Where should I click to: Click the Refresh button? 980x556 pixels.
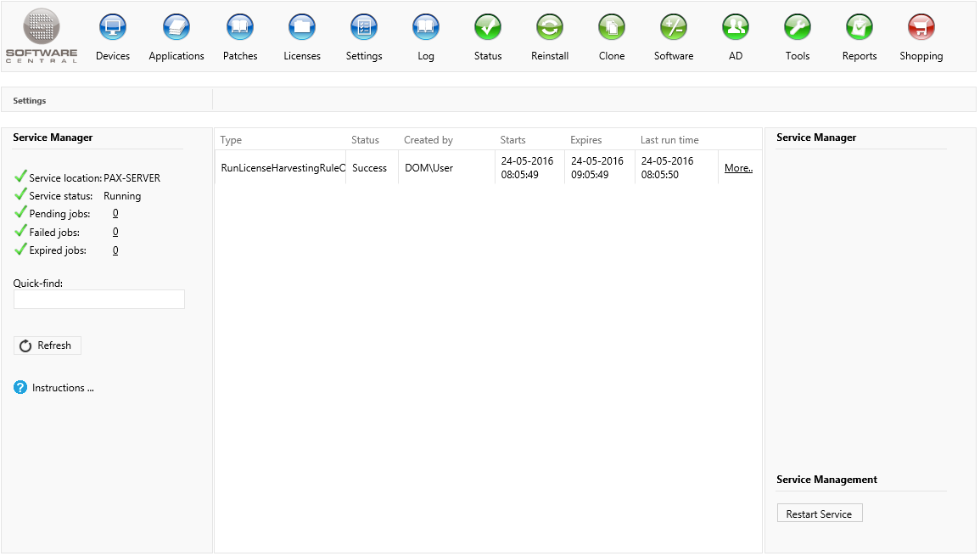(48, 345)
